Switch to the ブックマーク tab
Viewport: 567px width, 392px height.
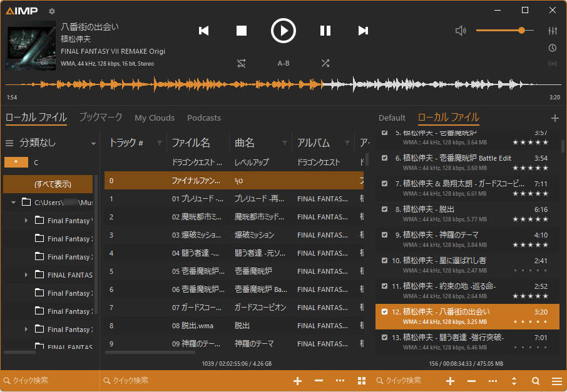coord(101,118)
